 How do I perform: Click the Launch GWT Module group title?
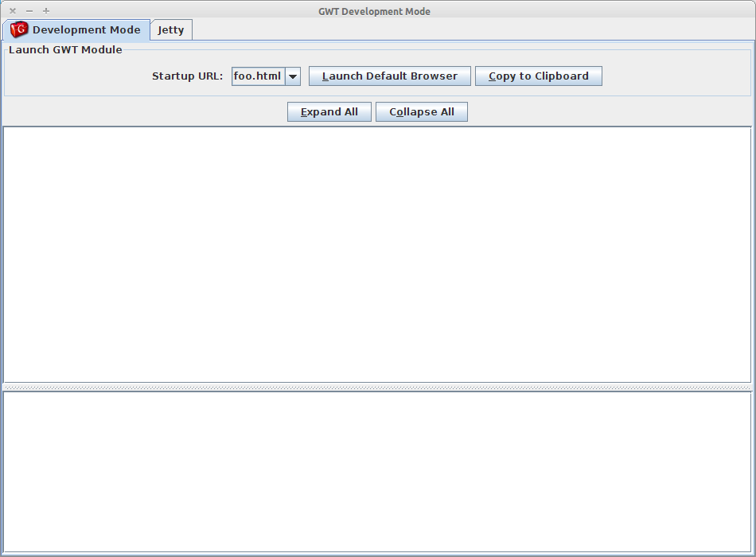(65, 50)
